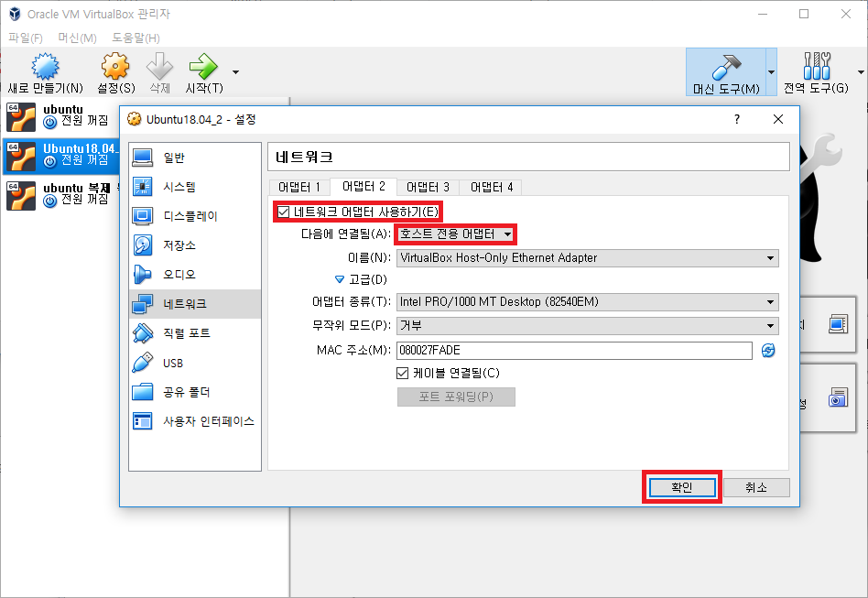Screen dimensions: 868x598
Task: Select the 머신 도구(M) hammer icon
Action: point(726,67)
